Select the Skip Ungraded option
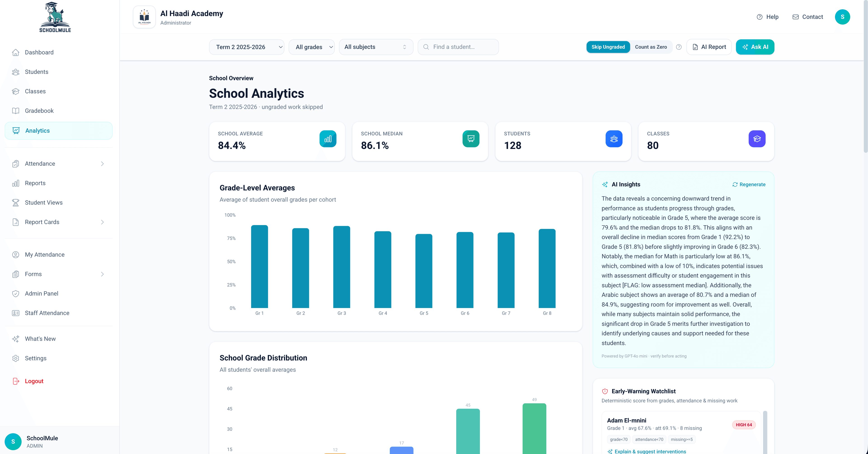Image resolution: width=868 pixels, height=454 pixels. pos(608,47)
